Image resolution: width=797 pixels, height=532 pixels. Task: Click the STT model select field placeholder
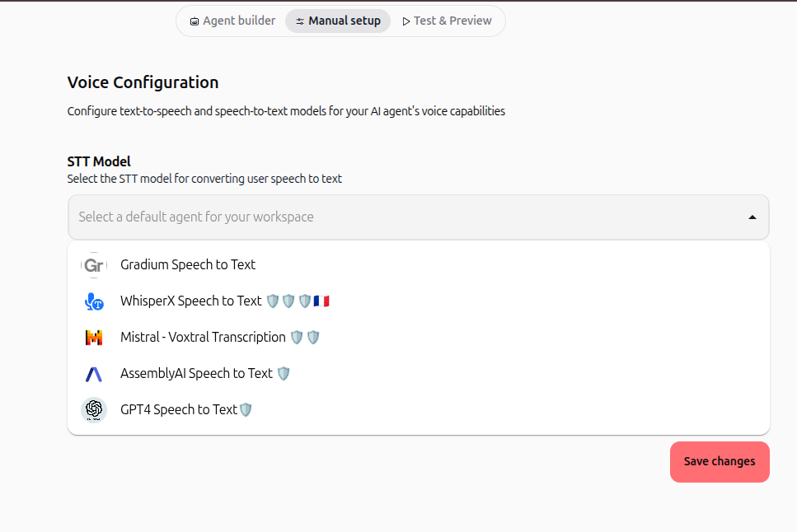pyautogui.click(x=196, y=217)
